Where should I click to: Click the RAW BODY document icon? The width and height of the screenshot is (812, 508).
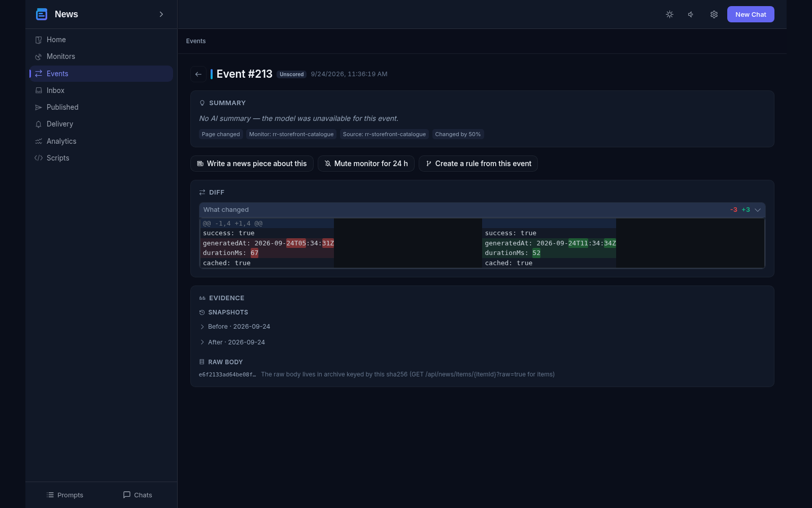point(202,362)
